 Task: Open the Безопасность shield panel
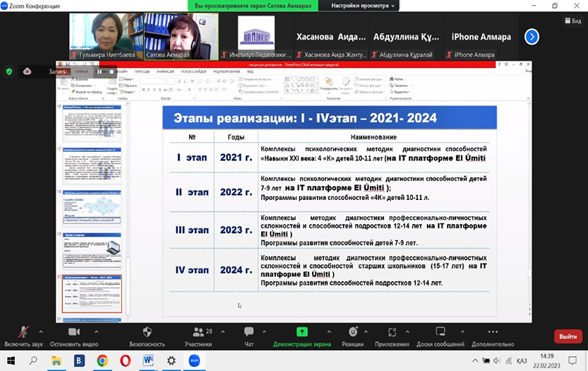(147, 331)
